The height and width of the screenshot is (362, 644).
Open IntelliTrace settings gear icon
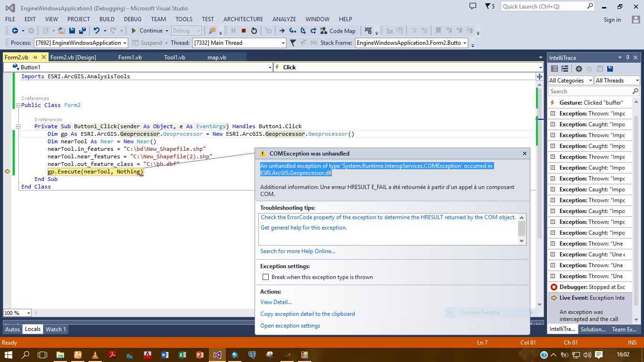point(579,69)
